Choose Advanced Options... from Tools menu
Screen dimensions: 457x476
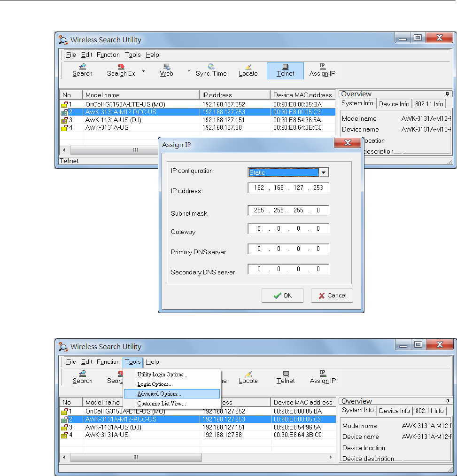pos(172,394)
